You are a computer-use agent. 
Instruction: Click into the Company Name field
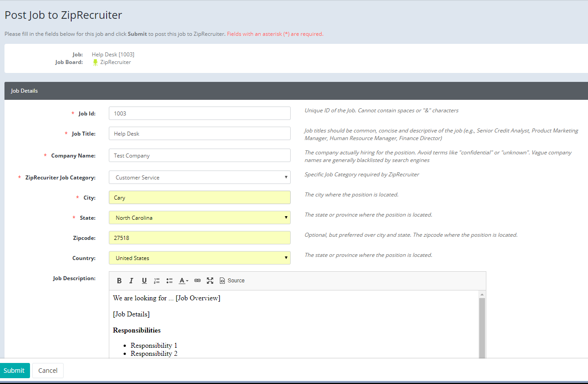[x=199, y=155]
